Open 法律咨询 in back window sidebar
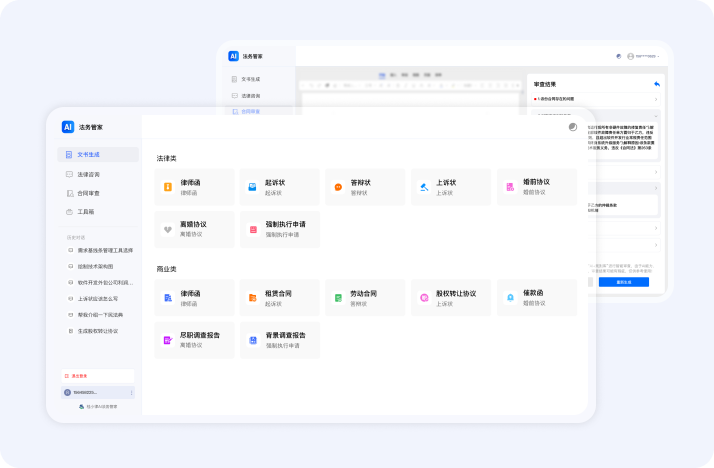This screenshot has width=714, height=468. point(246,96)
